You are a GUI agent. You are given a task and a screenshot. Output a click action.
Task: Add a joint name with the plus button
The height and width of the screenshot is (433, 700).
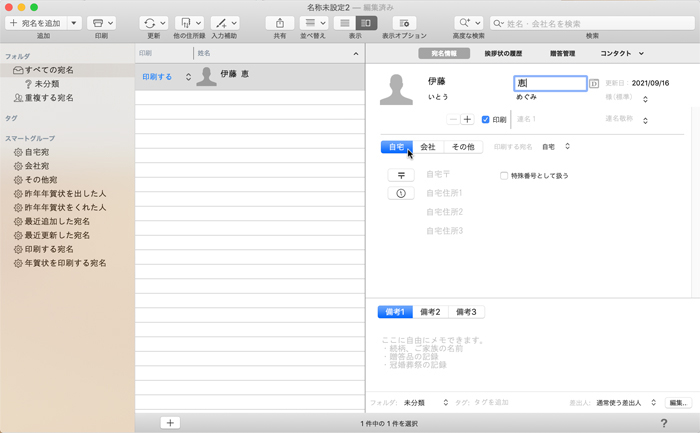tap(467, 119)
